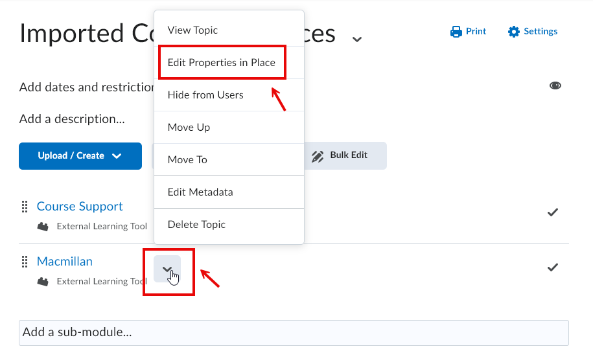Click the Course Support completion checkmark
593x364 pixels.
[553, 212]
